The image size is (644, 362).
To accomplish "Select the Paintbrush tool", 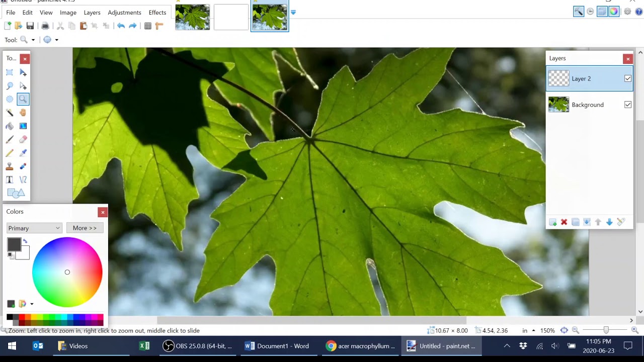I will [10, 139].
